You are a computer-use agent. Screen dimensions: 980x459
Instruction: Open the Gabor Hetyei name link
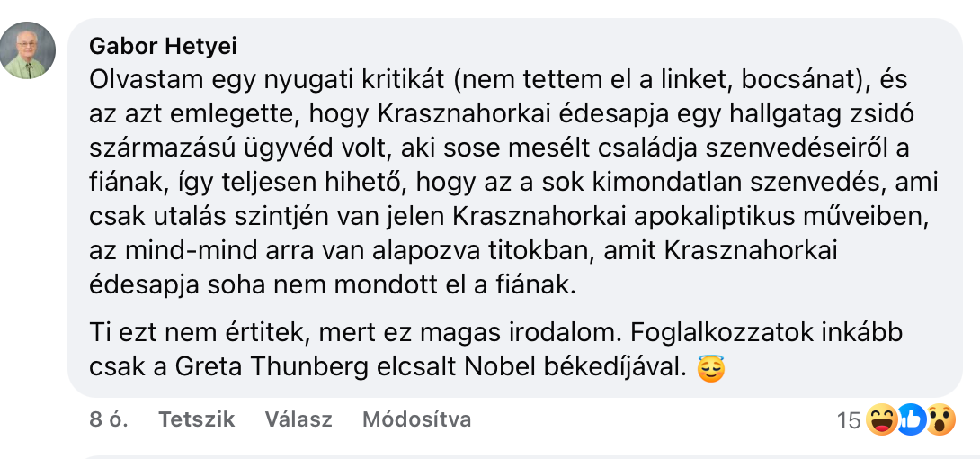tap(163, 46)
